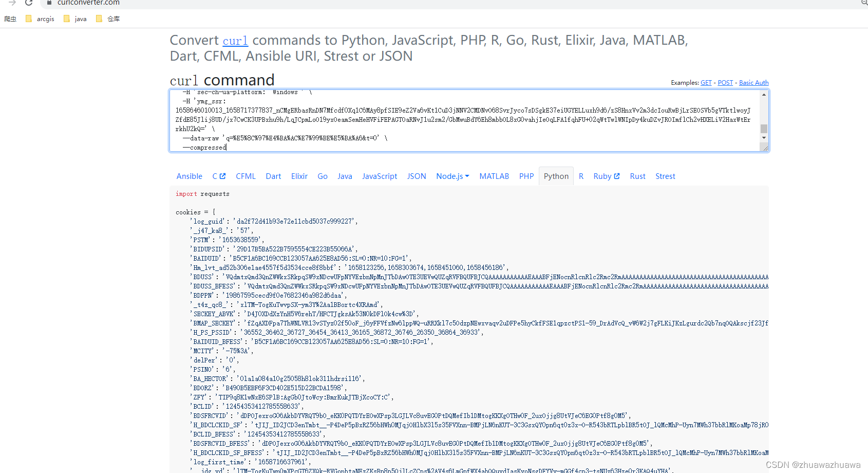Click the 'H_PS_PSSID' cookie line
The width and height of the screenshot is (868, 473).
[336, 333]
